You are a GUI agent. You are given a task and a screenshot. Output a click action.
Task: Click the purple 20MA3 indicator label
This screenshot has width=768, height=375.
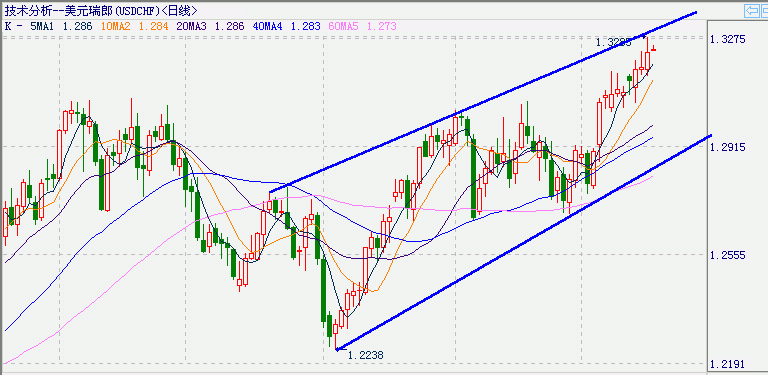pos(191,26)
